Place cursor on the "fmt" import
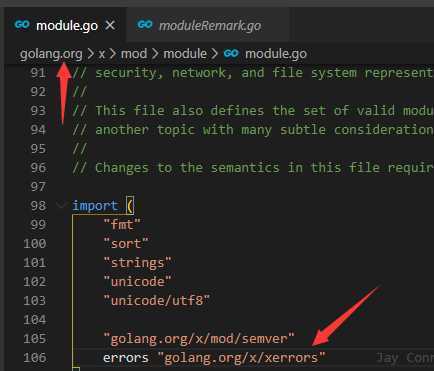This screenshot has width=434, height=371. point(122,224)
